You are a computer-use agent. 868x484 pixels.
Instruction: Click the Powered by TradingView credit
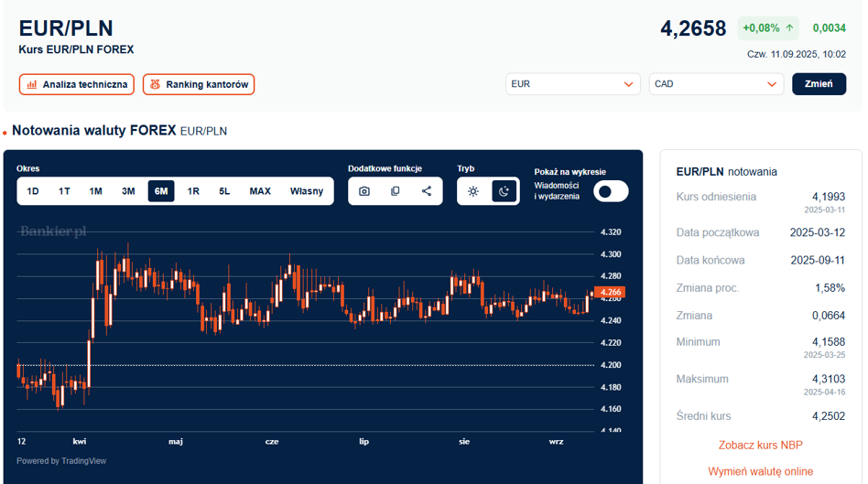click(x=61, y=461)
